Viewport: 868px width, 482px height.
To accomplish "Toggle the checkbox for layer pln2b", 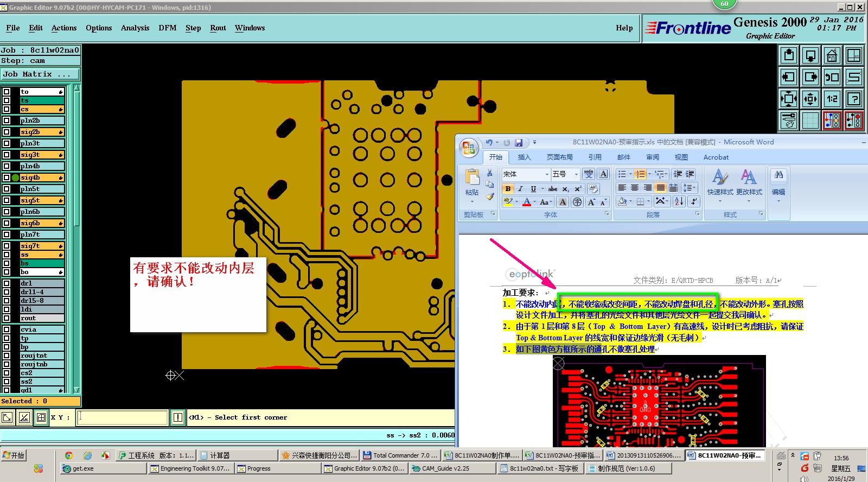I will [7, 120].
